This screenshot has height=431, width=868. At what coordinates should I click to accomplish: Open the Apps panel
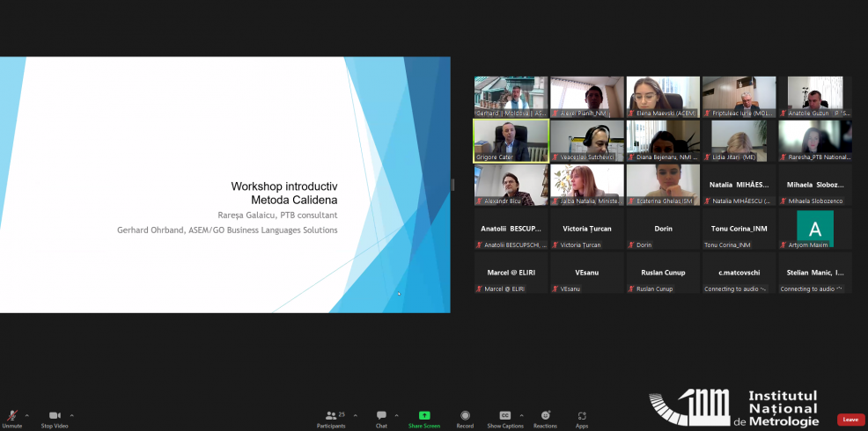coord(582,415)
